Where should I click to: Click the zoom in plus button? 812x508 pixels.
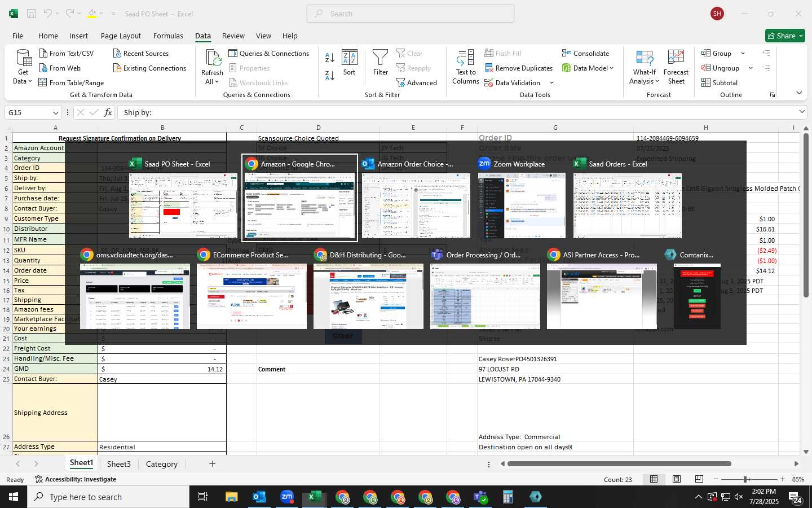(782, 479)
